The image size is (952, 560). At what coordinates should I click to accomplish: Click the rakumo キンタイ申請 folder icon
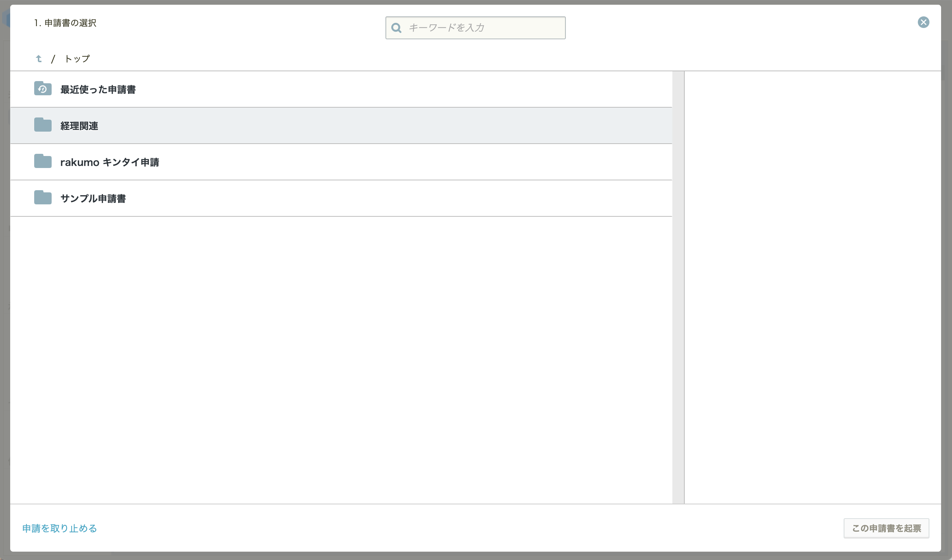pos(43,161)
